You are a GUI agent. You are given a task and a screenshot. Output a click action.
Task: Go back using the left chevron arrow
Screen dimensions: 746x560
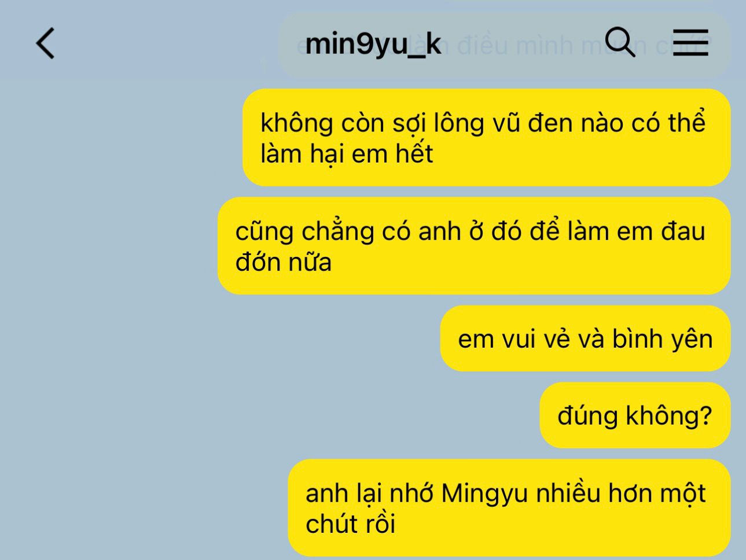(x=45, y=43)
